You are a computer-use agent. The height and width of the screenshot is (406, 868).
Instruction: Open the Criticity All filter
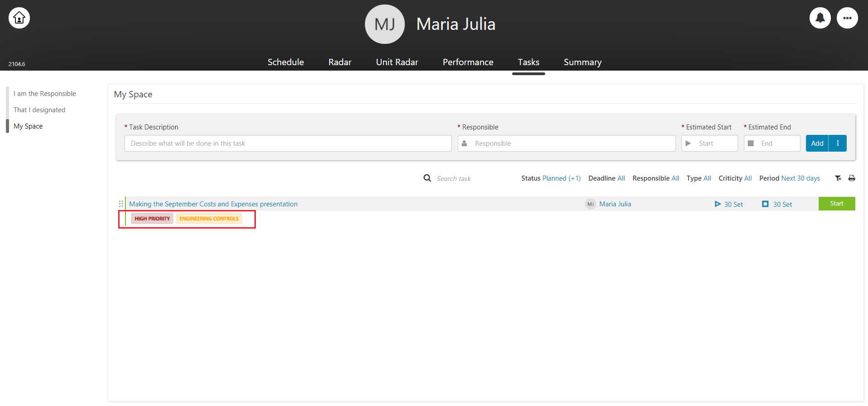[735, 178]
